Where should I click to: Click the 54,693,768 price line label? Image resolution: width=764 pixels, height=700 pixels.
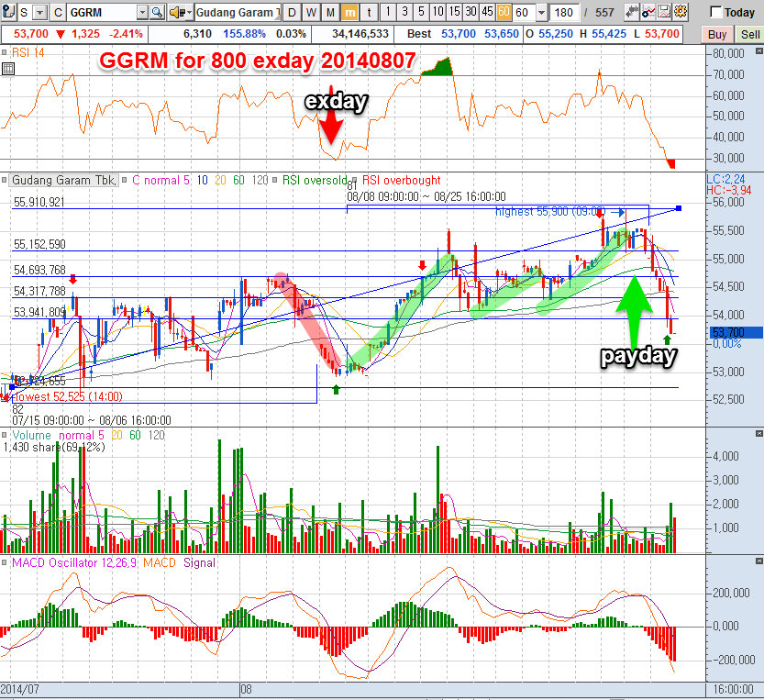point(39,270)
